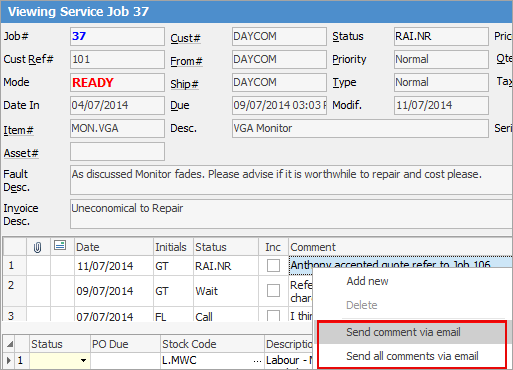Open the Status dropdown in stock row 1
This screenshot has width=513, height=370.
click(84, 360)
